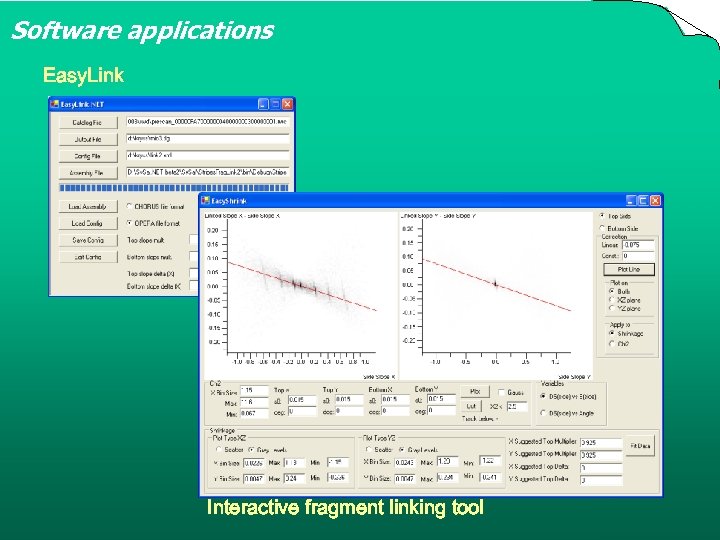Click the Plot Line button
The height and width of the screenshot is (540, 720).
pyautogui.click(x=629, y=270)
